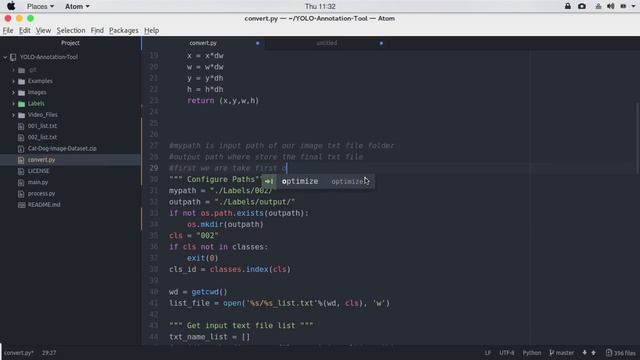Click modified dot on convert.py tab
The width and height of the screenshot is (640, 360).
click(258, 43)
